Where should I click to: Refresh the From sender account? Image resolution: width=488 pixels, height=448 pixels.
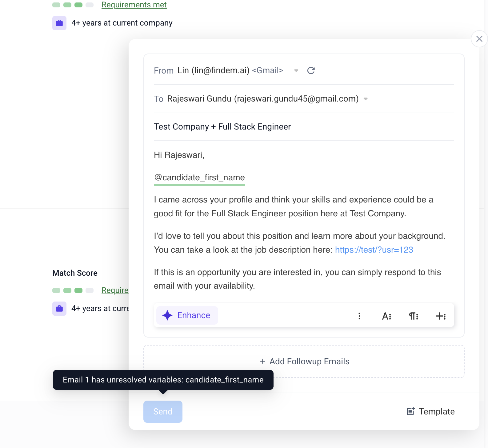point(311,70)
